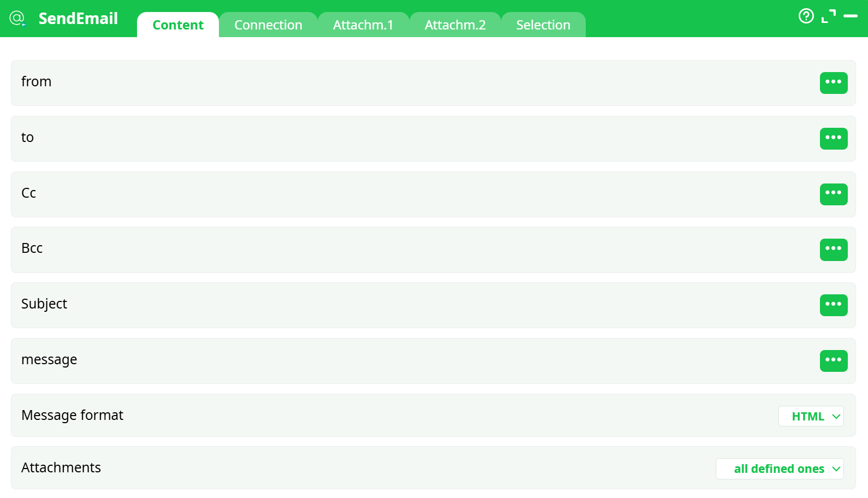Open the Attachm.2 tab

455,25
